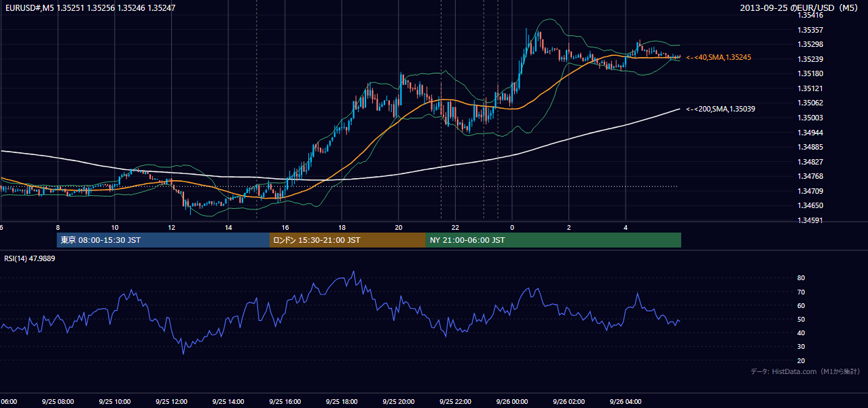Click hour tick 10 under price chart
The height and width of the screenshot is (408, 868).
point(115,228)
